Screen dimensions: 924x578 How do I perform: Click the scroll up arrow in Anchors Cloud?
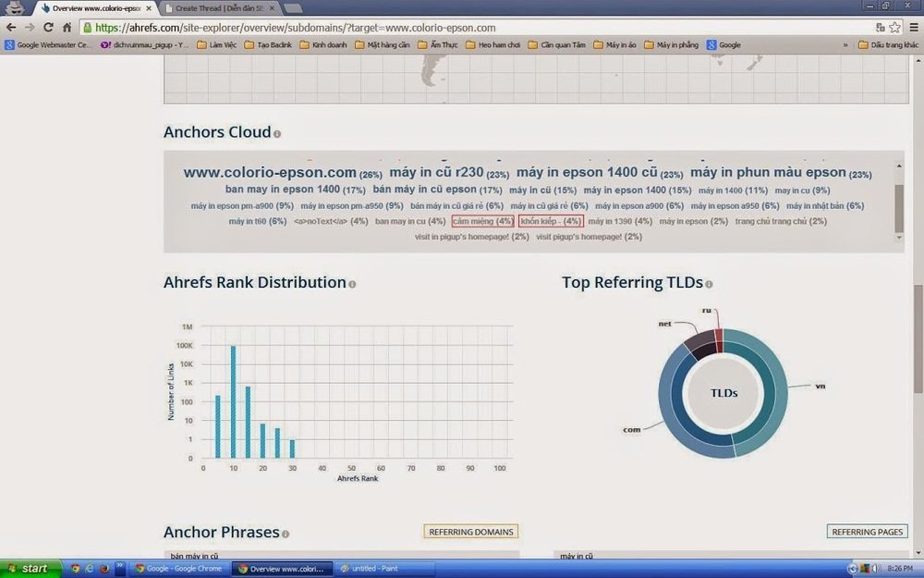(899, 166)
